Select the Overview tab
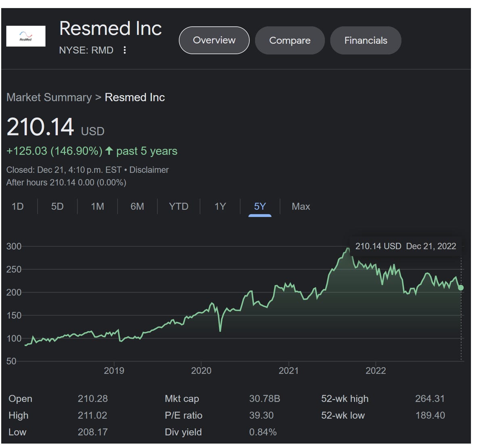Viewport: 477px width, 448px height. click(x=214, y=40)
